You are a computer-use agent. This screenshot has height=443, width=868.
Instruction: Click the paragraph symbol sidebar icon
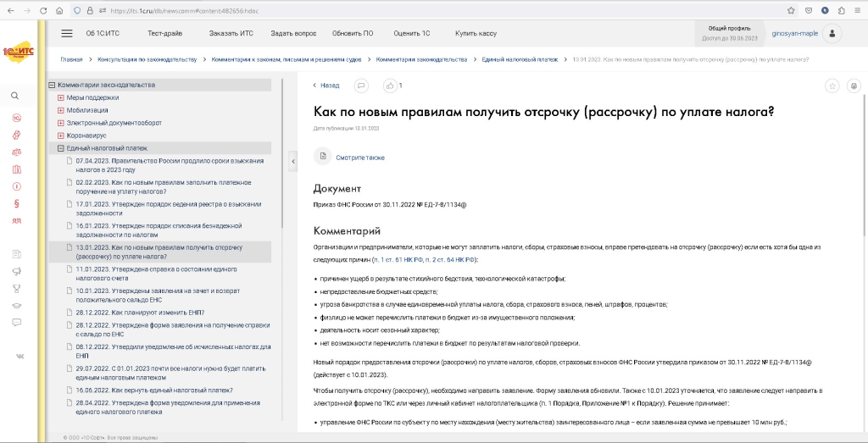coord(16,203)
